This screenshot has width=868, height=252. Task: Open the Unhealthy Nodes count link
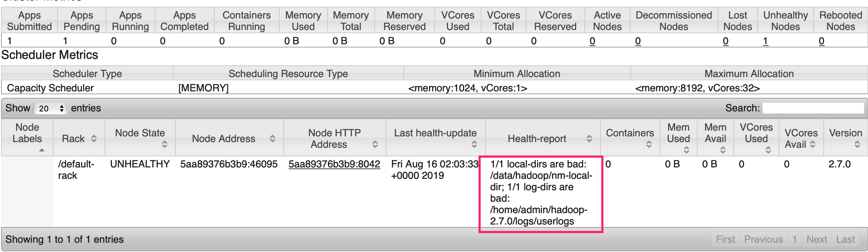pyautogui.click(x=765, y=41)
